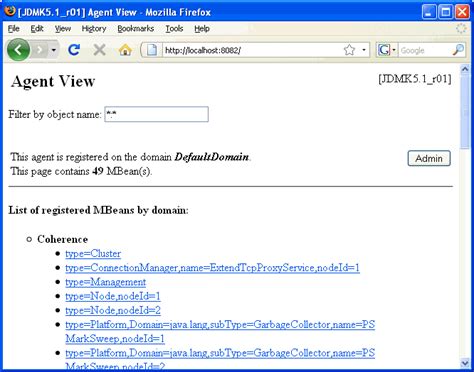
Task: Open the Bookmarks menu
Action: [x=136, y=29]
